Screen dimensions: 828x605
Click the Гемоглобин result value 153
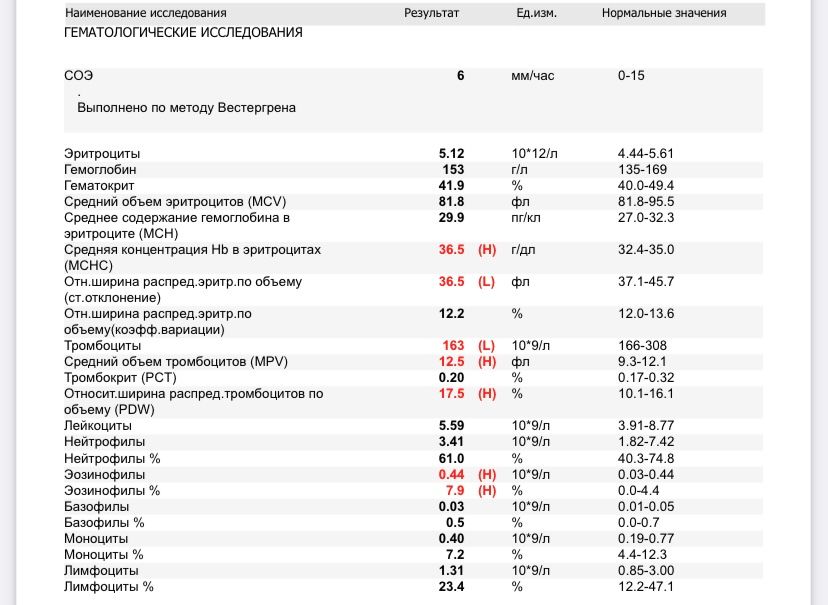[x=452, y=170]
